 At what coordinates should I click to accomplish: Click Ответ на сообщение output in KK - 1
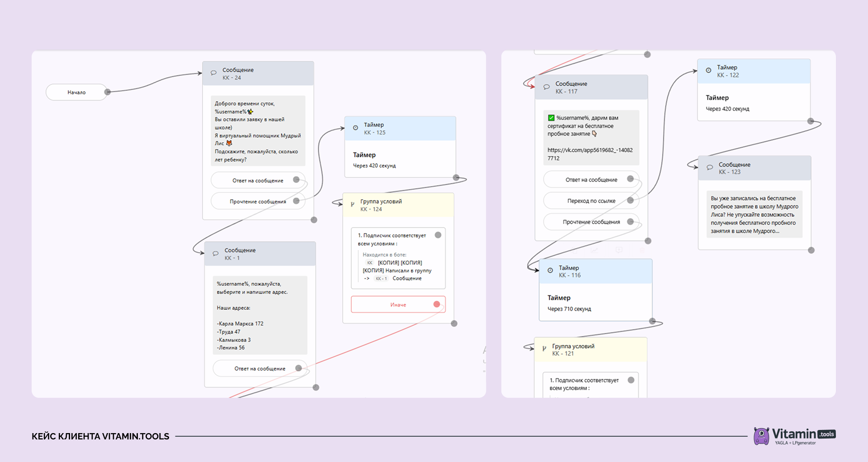click(260, 369)
